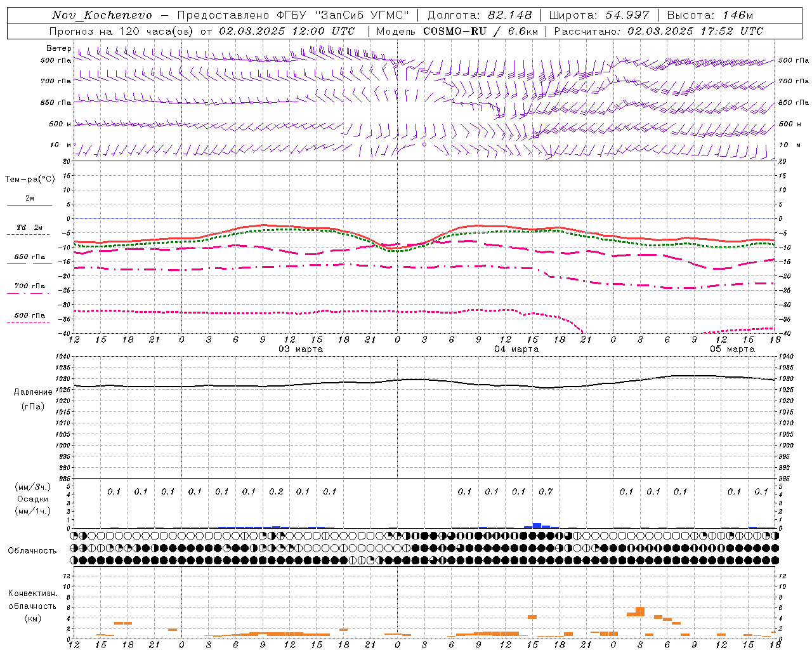Viewport: 812px width, 650px height.
Task: Click the station name Nov_Kochenevo
Action: [x=102, y=15]
